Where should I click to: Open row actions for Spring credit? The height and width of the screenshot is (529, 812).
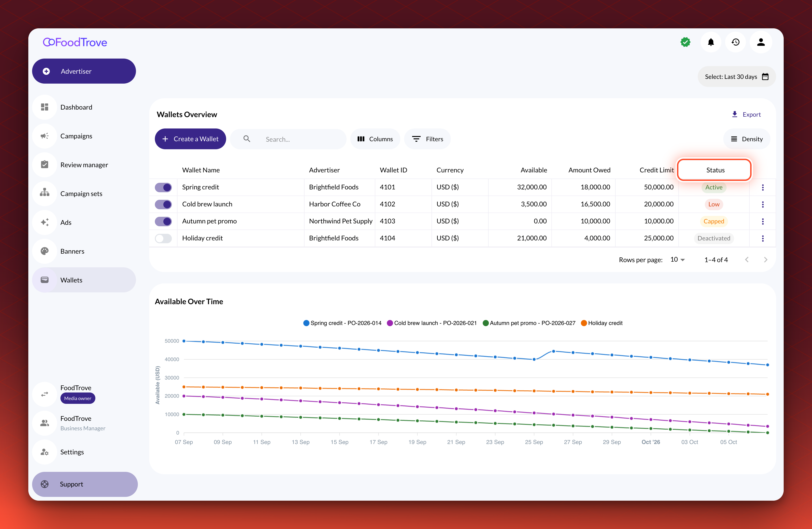(x=762, y=187)
